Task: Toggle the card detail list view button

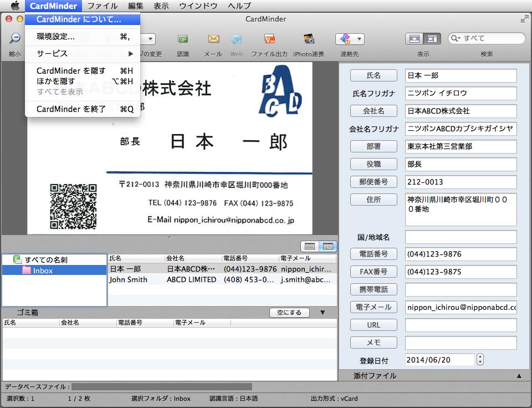Action: (328, 246)
